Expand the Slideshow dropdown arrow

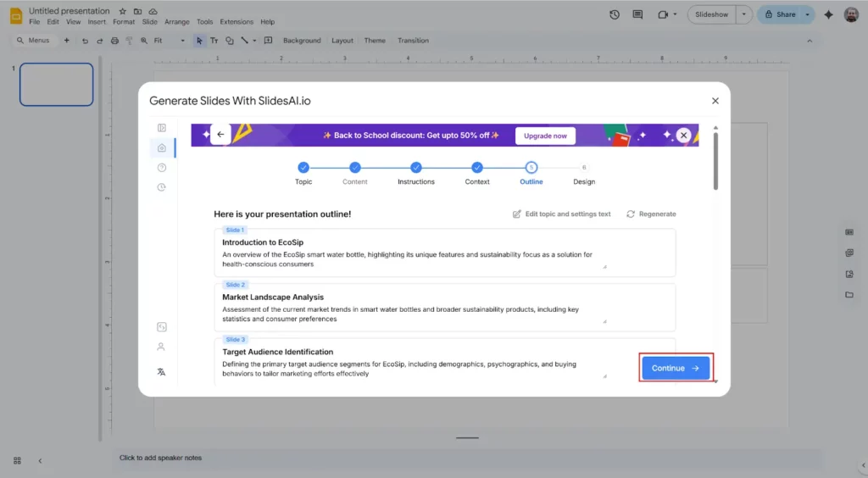tap(743, 14)
